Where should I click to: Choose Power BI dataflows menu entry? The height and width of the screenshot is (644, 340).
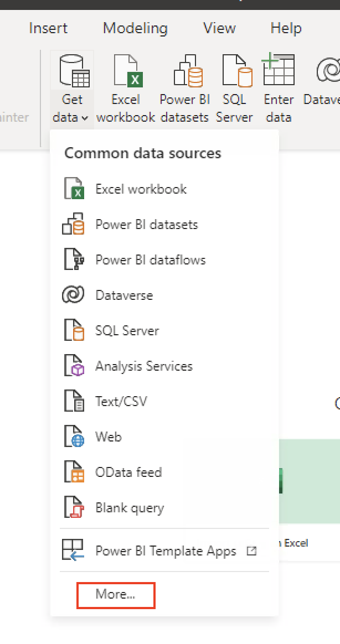[x=150, y=260]
